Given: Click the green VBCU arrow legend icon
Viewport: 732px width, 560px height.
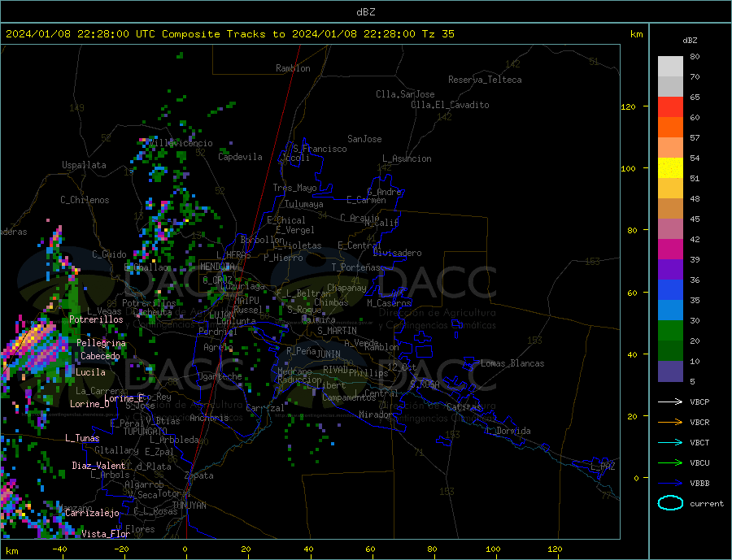Looking at the screenshot, I should click(x=670, y=463).
